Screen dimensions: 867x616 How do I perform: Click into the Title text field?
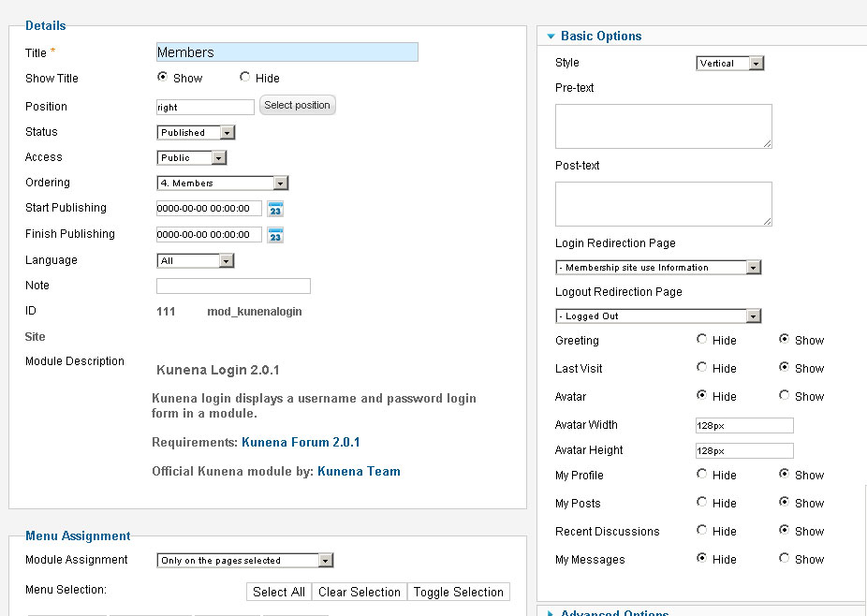click(287, 52)
